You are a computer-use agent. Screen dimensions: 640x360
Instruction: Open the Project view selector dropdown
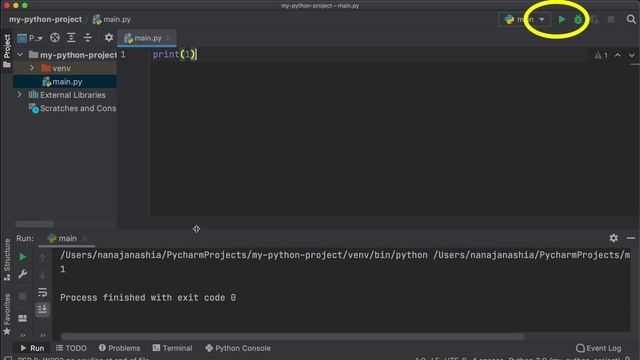coord(30,38)
